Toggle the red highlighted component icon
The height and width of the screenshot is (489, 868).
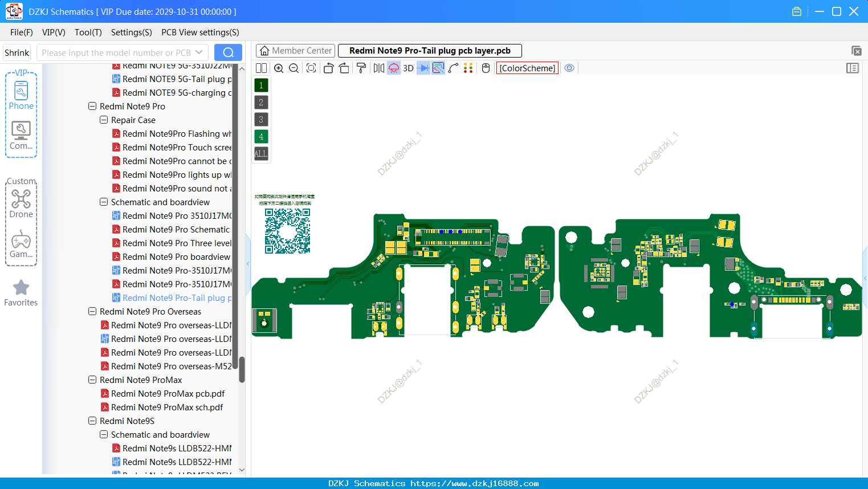click(394, 68)
